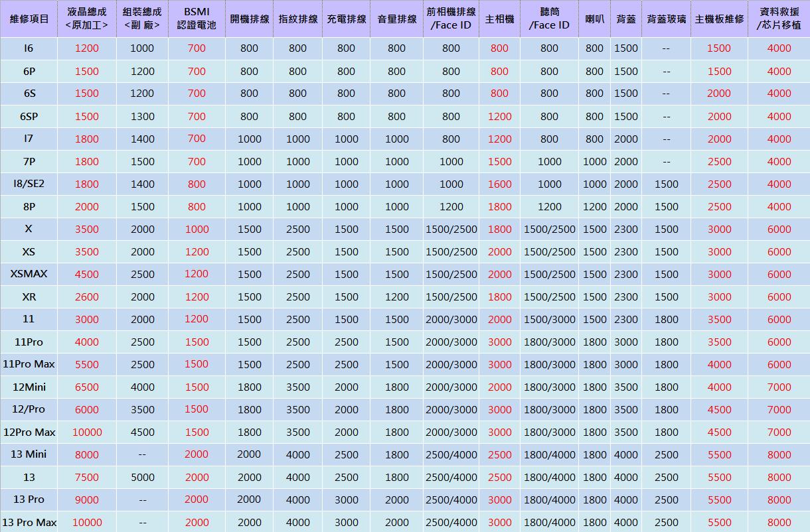Select 4000 副廠 price in 12Mini row
This screenshot has width=810, height=532.
click(142, 387)
